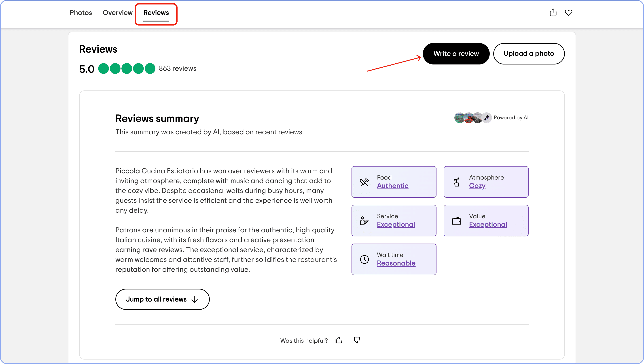The image size is (644, 364).
Task: Click the thumbs down icon
Action: [x=356, y=340]
